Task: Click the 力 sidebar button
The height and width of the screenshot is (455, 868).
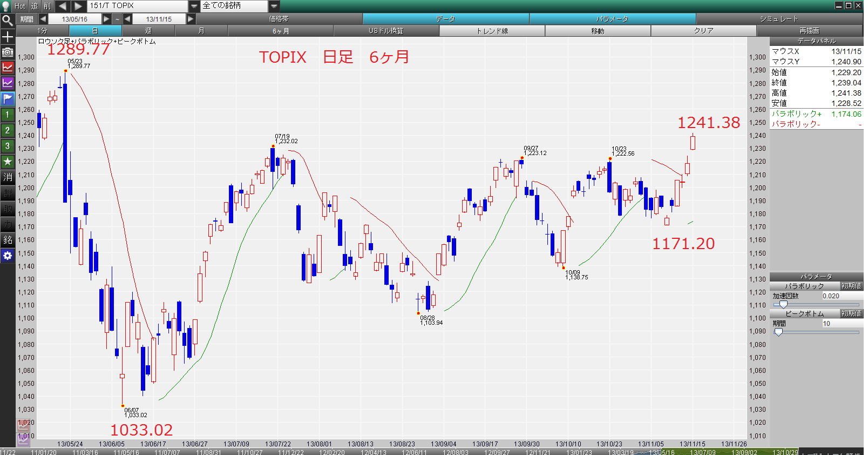Action: click(x=8, y=224)
